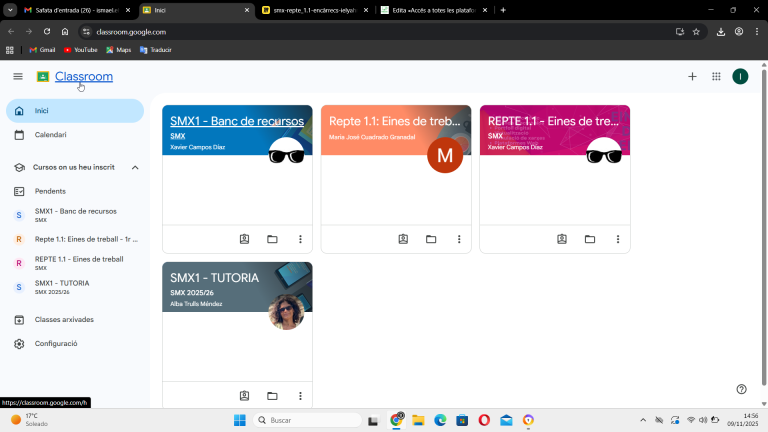Viewport: 768px width, 432px height.
Task: Click the Windows taskbar search box
Action: 305,420
